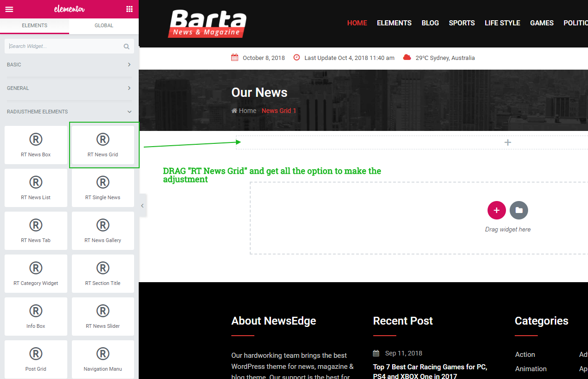Viewport: 588px width, 379px height.
Task: Click the 29°C Sydney, Australia text
Action: pyautogui.click(x=445, y=58)
